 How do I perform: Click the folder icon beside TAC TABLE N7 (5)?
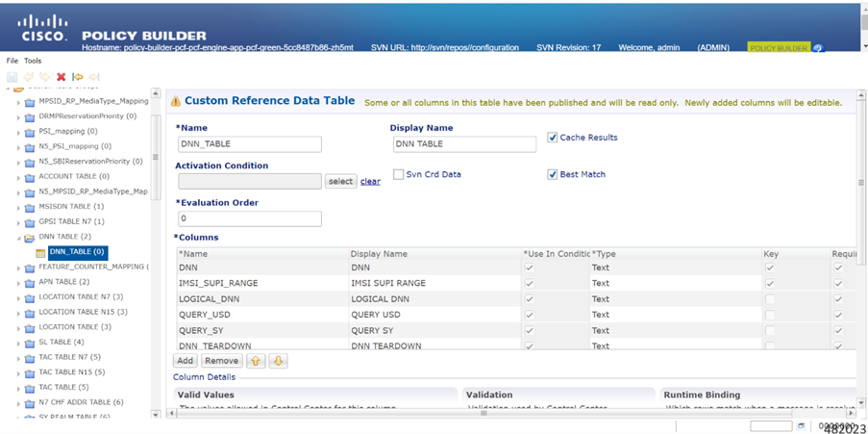[30, 358]
